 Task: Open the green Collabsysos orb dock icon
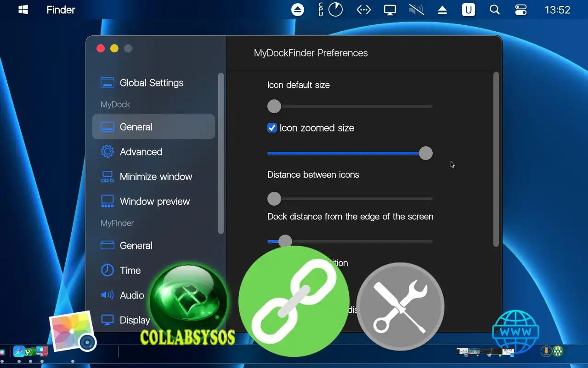188,305
